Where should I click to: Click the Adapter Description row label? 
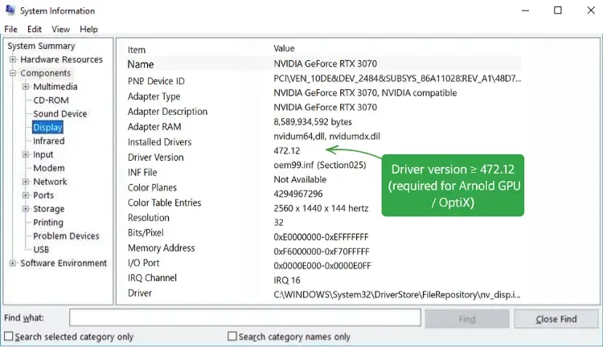[168, 112]
